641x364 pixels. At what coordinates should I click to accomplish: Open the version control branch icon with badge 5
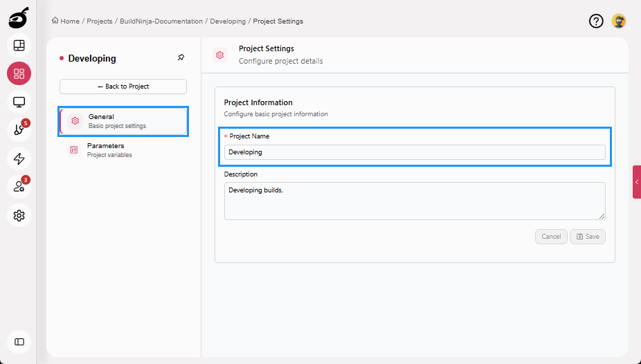pos(19,130)
